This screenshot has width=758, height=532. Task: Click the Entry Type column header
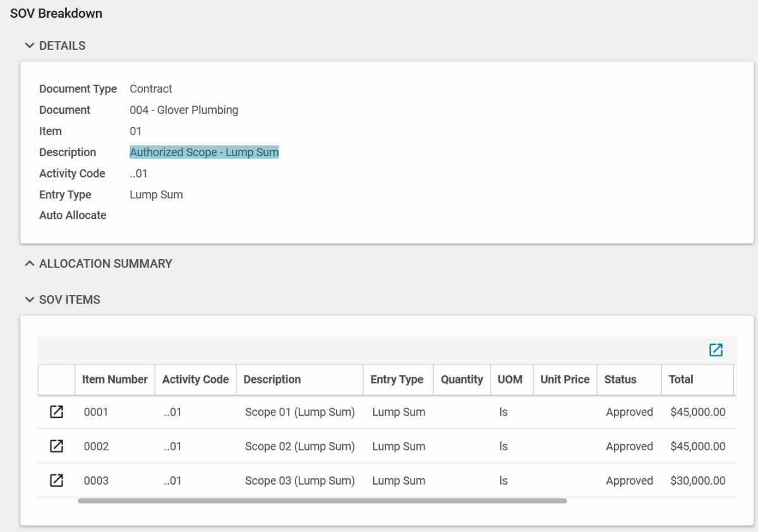click(397, 379)
